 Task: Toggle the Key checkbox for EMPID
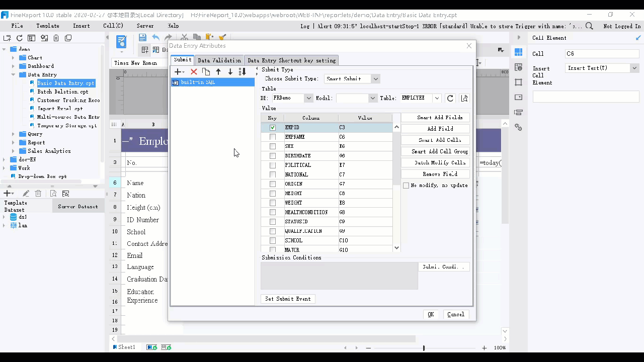coord(273,128)
